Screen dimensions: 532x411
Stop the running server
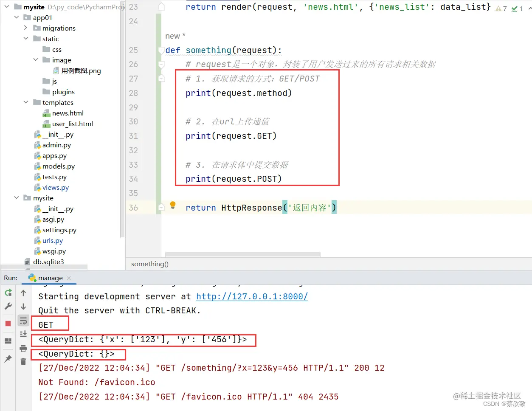click(8, 324)
